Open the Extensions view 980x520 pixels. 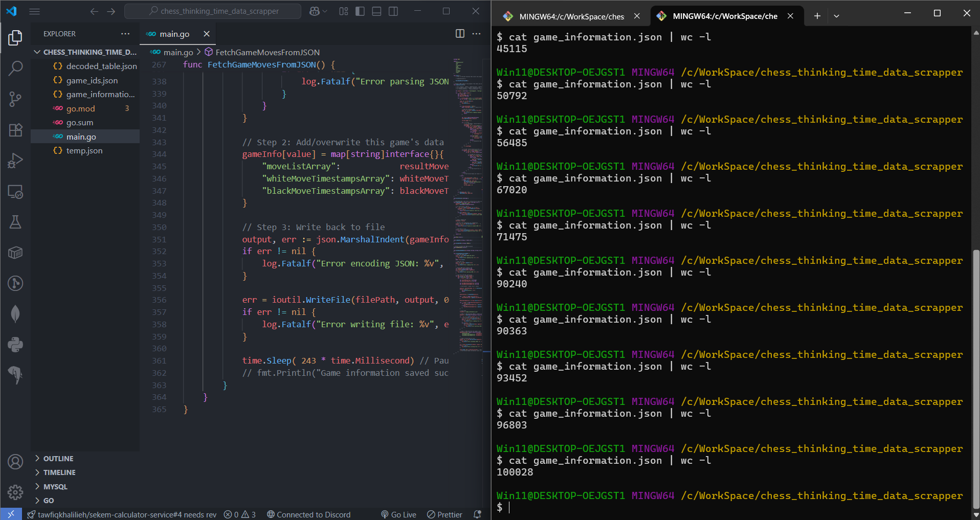[x=15, y=130]
